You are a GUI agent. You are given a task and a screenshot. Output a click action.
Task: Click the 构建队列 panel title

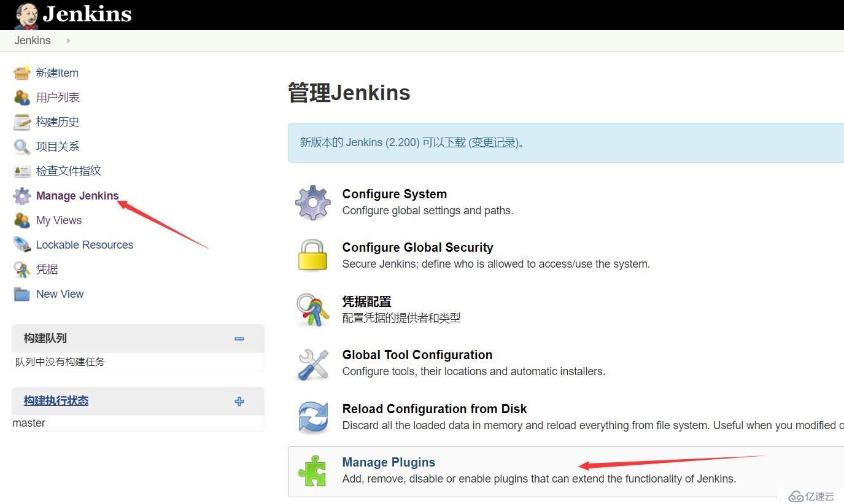click(45, 338)
